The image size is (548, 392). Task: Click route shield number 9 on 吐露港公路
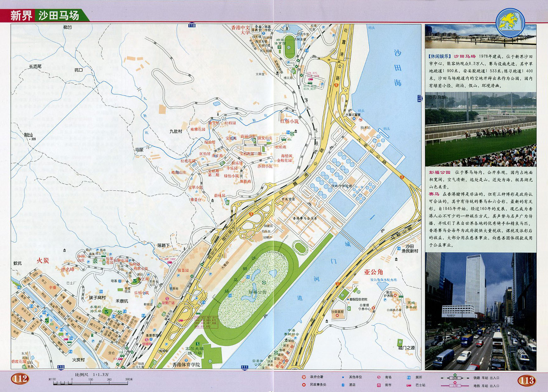pos(336,85)
